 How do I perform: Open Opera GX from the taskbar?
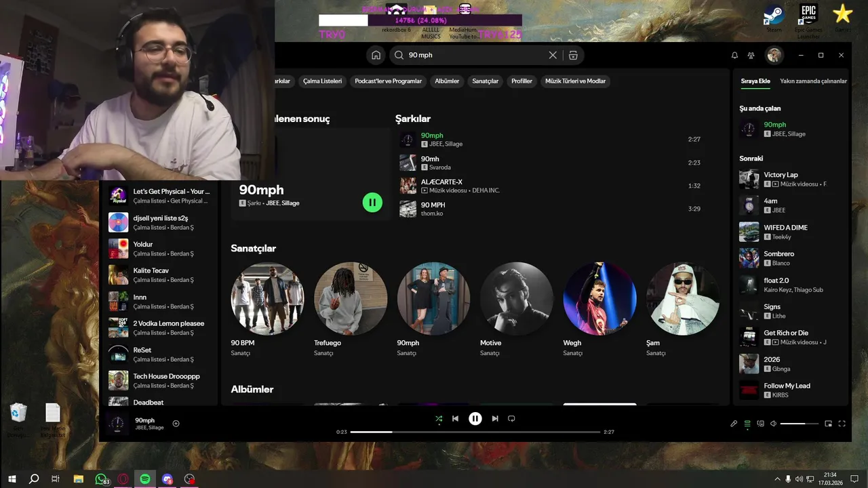click(123, 479)
